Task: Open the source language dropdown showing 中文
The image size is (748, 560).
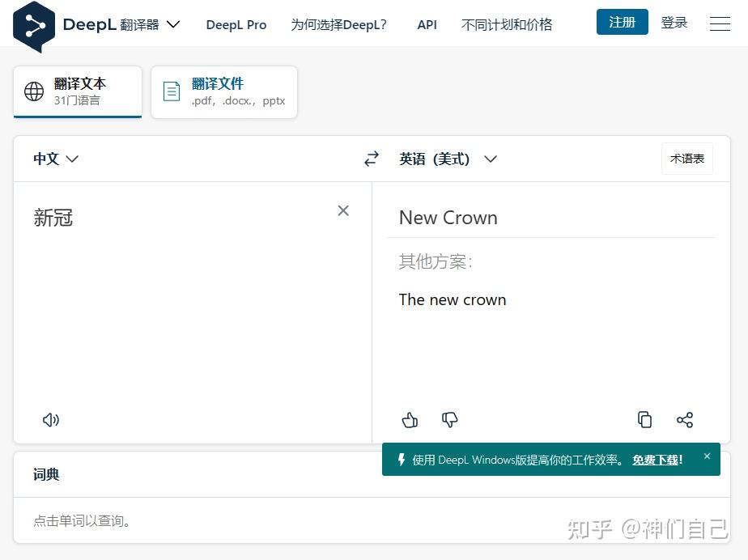Action: point(56,159)
